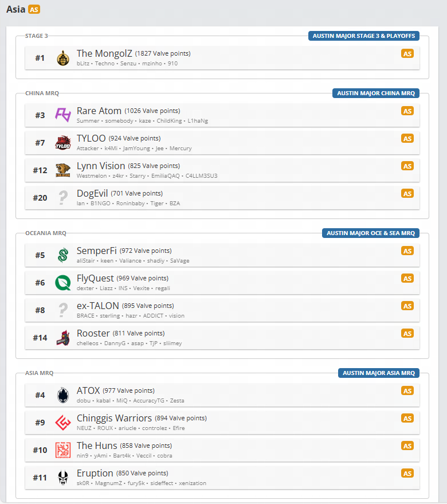Click the AS region badge in the ATOX row

click(x=407, y=391)
